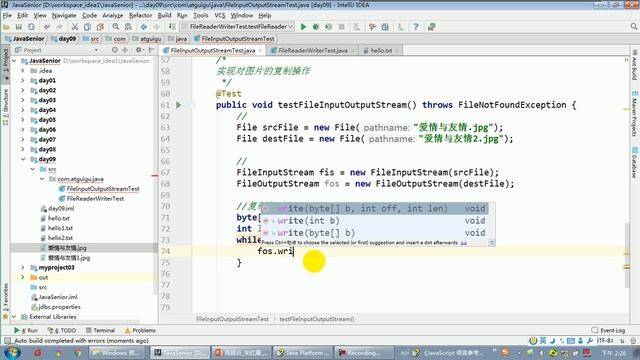Screen dimensions: 640x360
Task: Open the Maven Projects side panel
Action: point(634,114)
